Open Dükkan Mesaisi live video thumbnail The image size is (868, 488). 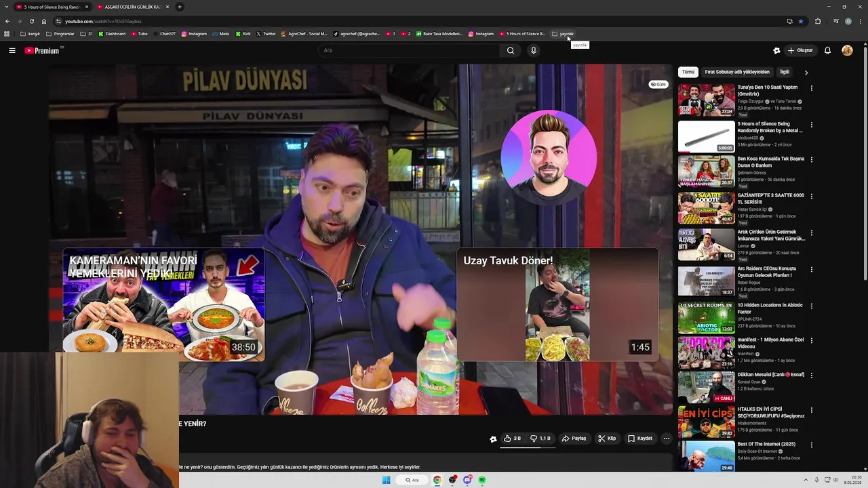(x=706, y=387)
